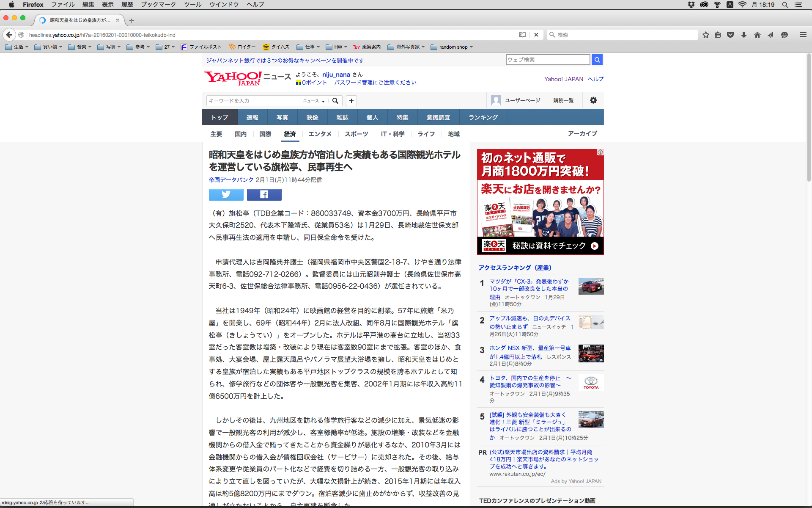Expand the 生活 bookmarks folder

click(x=17, y=47)
